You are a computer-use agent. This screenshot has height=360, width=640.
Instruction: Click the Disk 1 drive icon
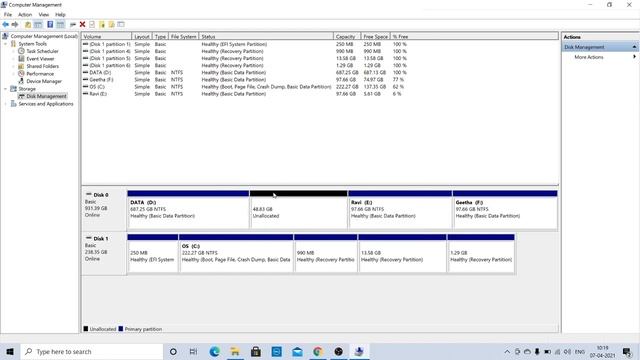(89, 238)
